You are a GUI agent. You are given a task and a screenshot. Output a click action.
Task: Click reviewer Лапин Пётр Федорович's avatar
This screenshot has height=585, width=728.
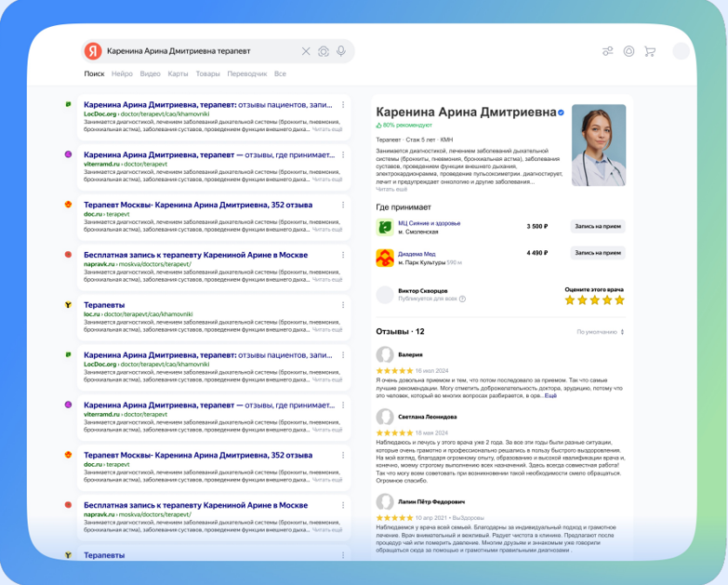pyautogui.click(x=384, y=502)
